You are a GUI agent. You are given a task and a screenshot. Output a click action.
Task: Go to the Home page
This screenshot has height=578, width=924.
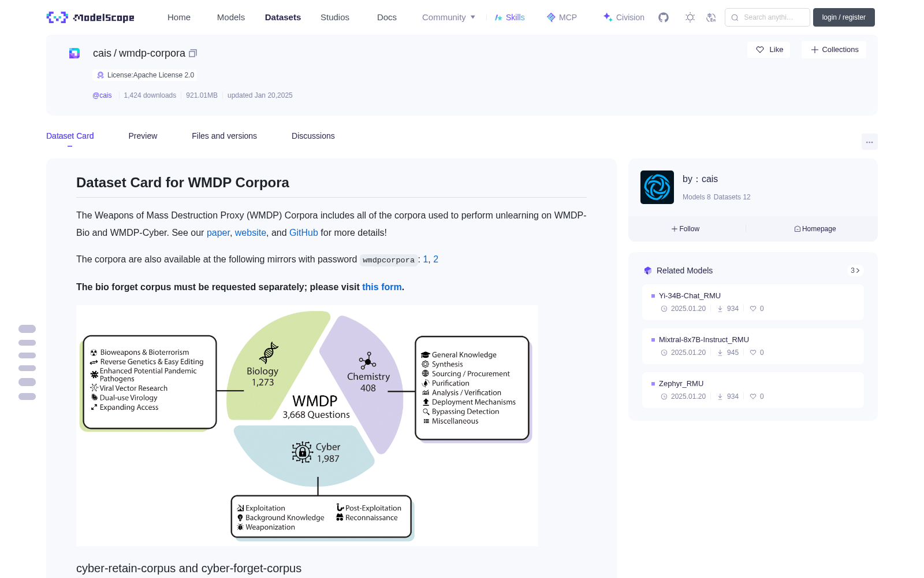coord(179,17)
